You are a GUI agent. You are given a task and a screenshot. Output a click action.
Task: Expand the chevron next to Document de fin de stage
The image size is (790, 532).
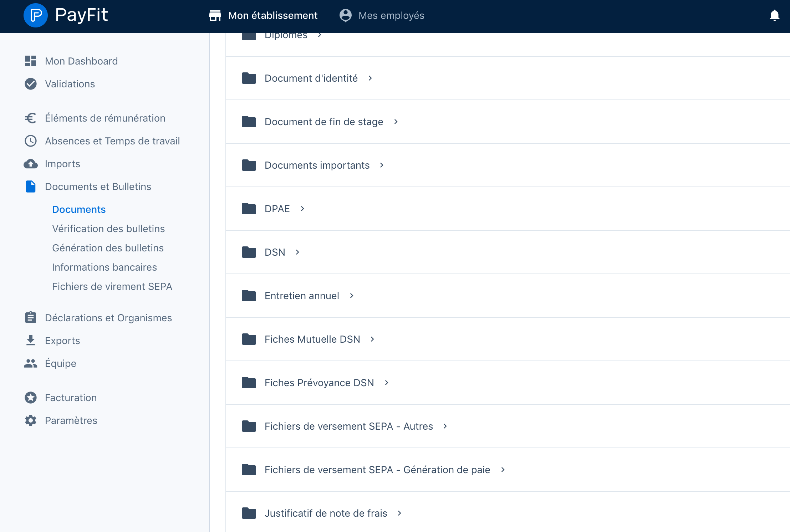[396, 122]
